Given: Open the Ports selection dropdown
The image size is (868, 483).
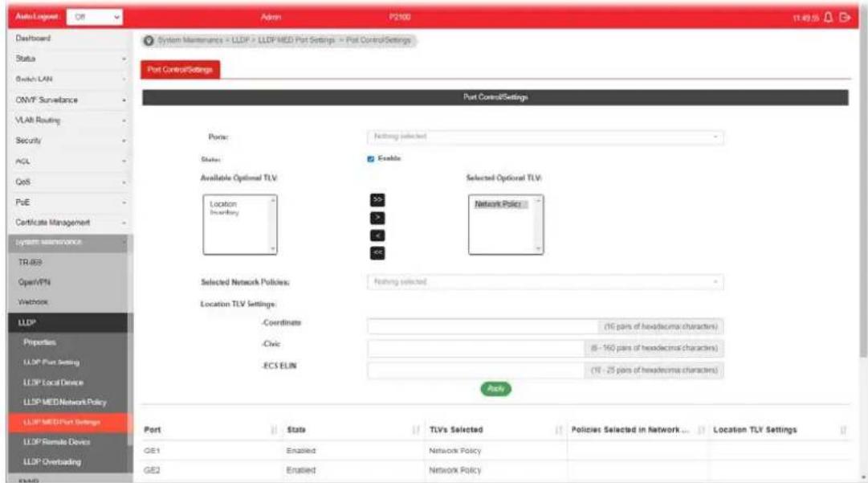Looking at the screenshot, I should [544, 137].
